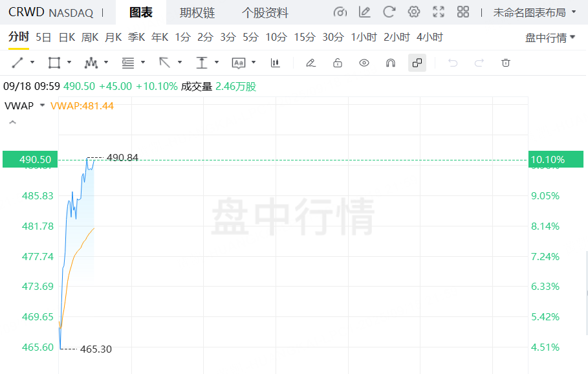588x374 pixels.
Task: Switch to the 期权链 tab
Action: pyautogui.click(x=197, y=13)
